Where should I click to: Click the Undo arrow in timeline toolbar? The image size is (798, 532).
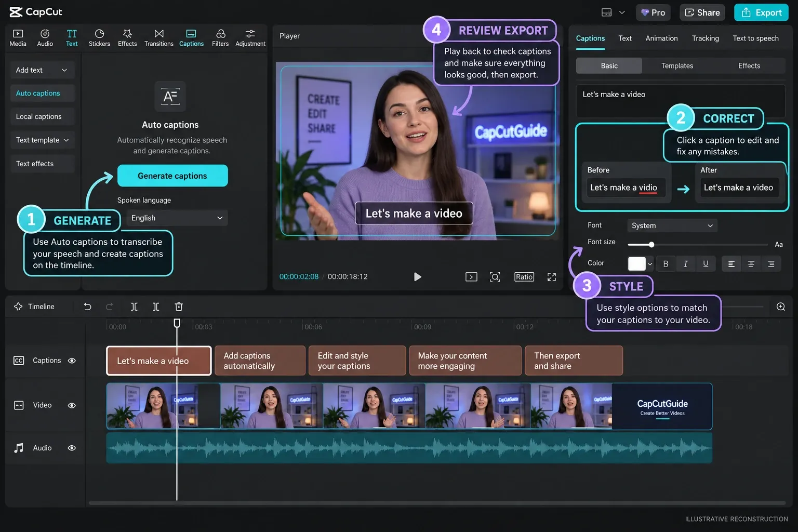coord(87,307)
